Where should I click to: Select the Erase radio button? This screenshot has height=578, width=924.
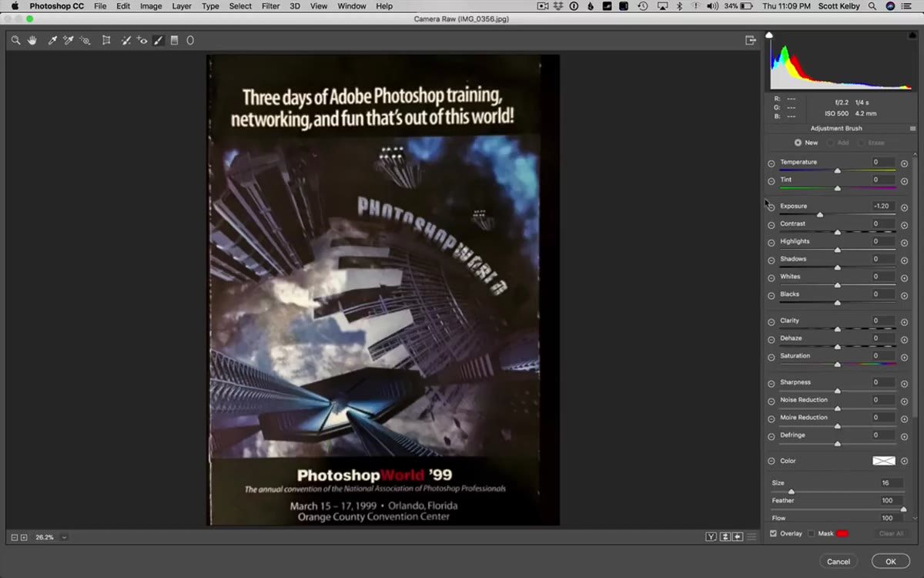pyautogui.click(x=861, y=143)
